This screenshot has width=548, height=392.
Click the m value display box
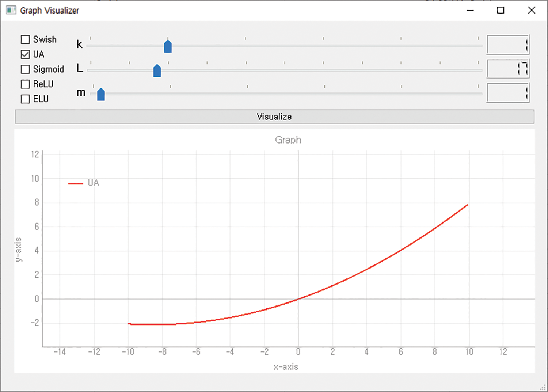pyautogui.click(x=508, y=93)
